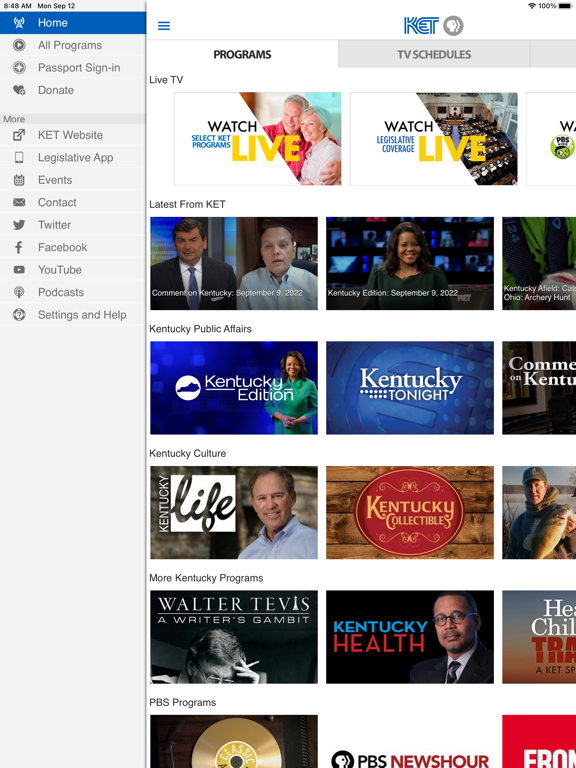Play Kentucky Edition September 9 episode
The width and height of the screenshot is (576, 768).
pos(410,264)
